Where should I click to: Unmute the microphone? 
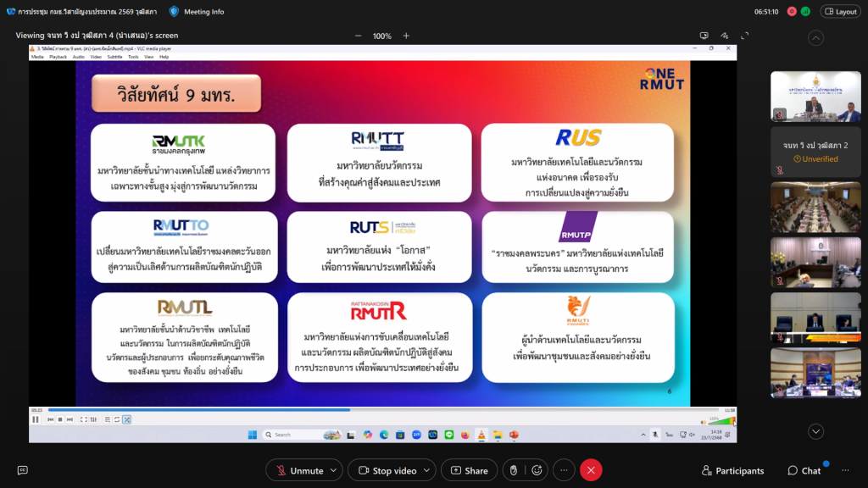298,470
